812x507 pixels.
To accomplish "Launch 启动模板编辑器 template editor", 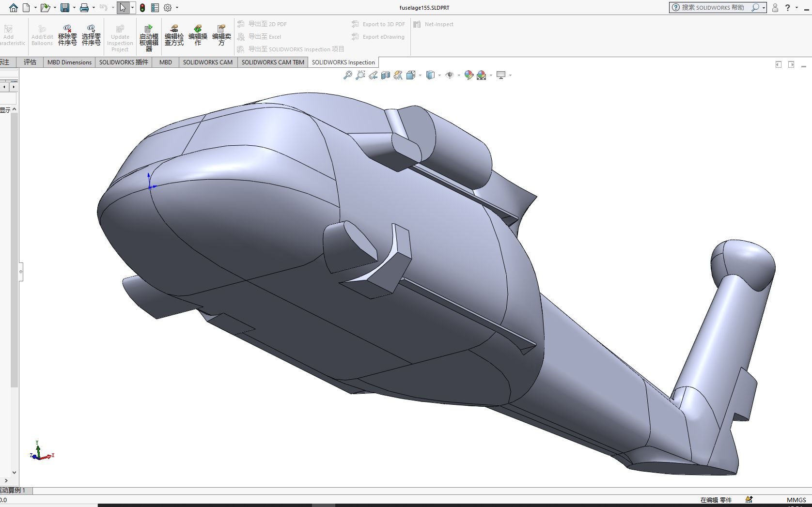I will (149, 38).
